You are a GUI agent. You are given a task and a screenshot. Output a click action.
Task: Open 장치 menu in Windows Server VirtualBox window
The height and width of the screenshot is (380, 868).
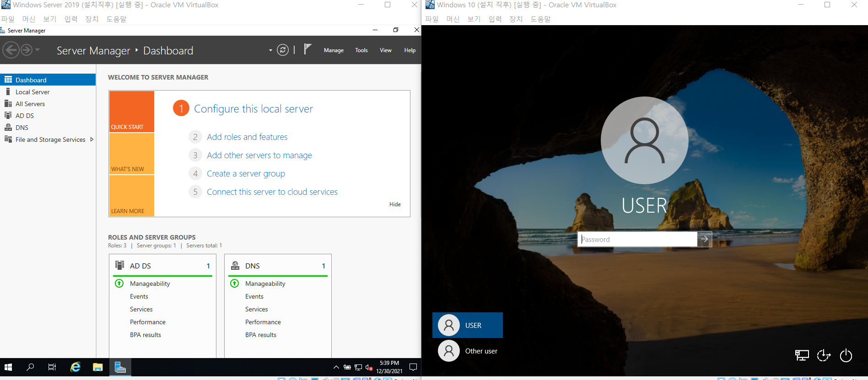tap(92, 19)
